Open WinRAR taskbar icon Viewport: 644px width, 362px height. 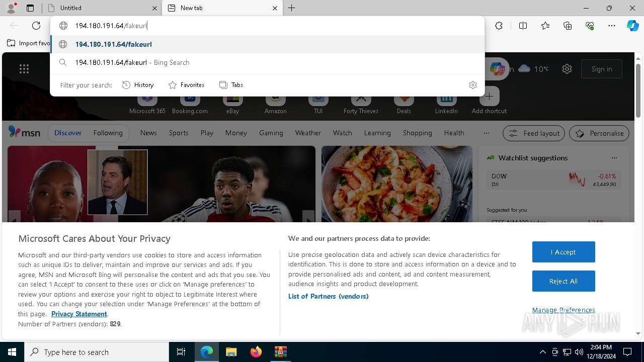(x=280, y=352)
